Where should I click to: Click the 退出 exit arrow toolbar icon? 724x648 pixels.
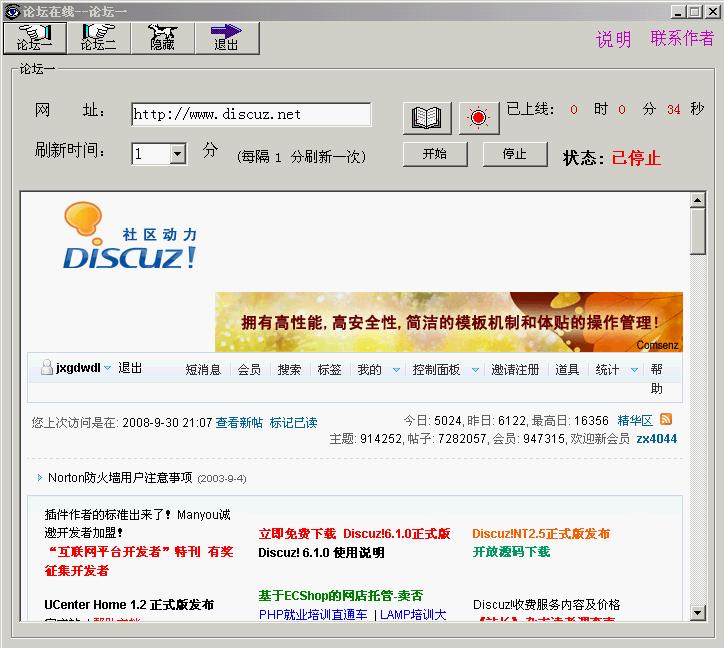[227, 38]
